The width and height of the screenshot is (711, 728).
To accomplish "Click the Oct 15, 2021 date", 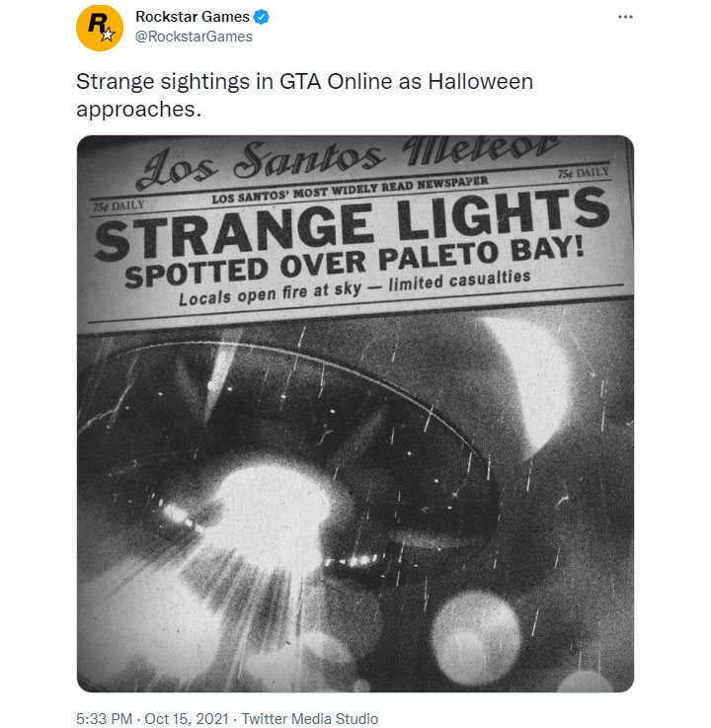I will point(188,719).
